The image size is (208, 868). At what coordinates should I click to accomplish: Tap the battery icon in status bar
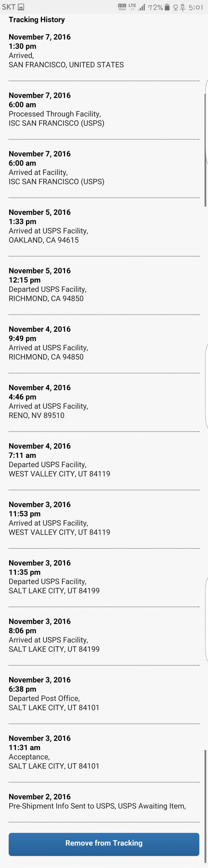(167, 7)
